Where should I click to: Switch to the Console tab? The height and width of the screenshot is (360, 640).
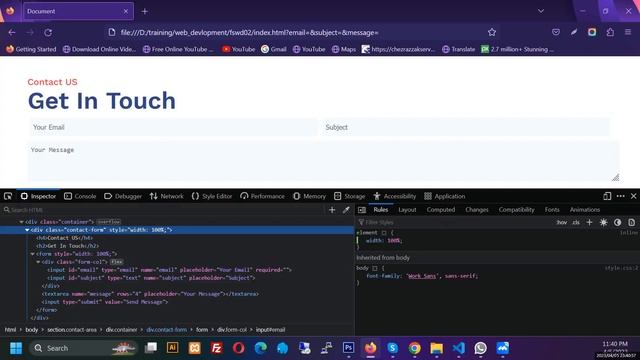point(80,196)
